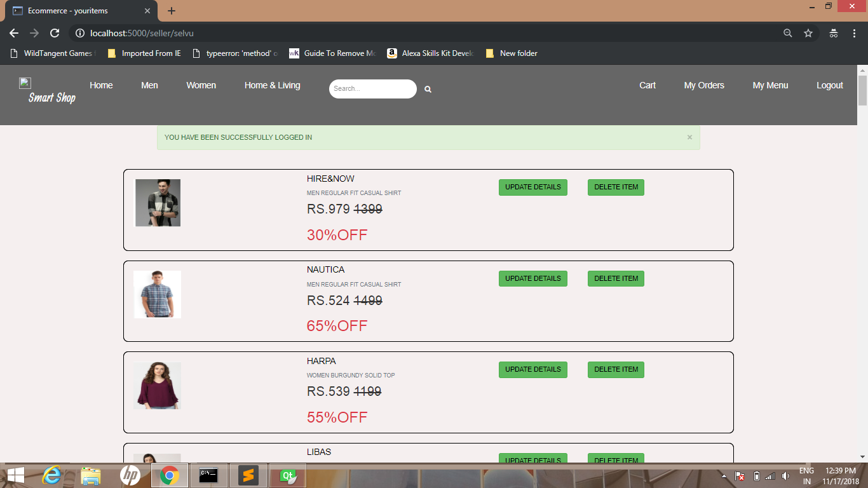
Task: Open My Menu
Action: click(x=770, y=85)
